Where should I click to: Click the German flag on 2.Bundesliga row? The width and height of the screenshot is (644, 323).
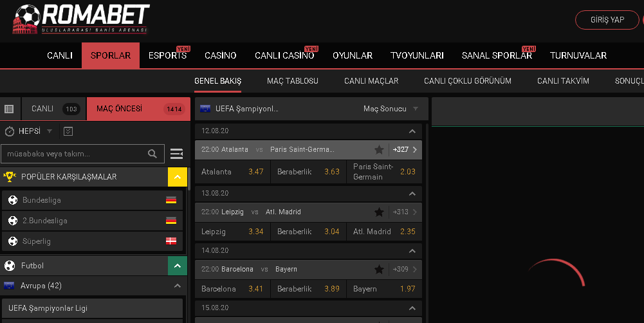point(171,221)
